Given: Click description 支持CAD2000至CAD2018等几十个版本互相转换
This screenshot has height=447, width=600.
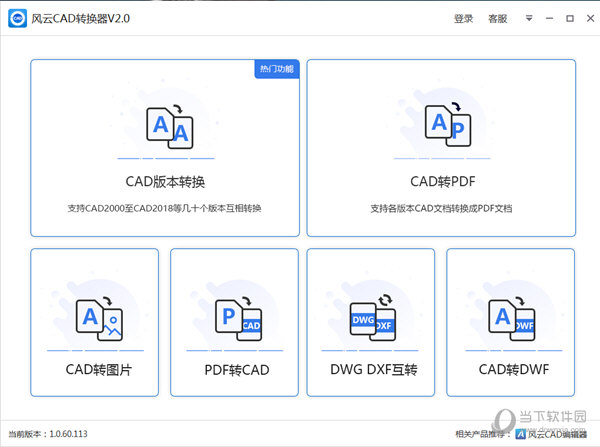Looking at the screenshot, I should click(x=165, y=209).
